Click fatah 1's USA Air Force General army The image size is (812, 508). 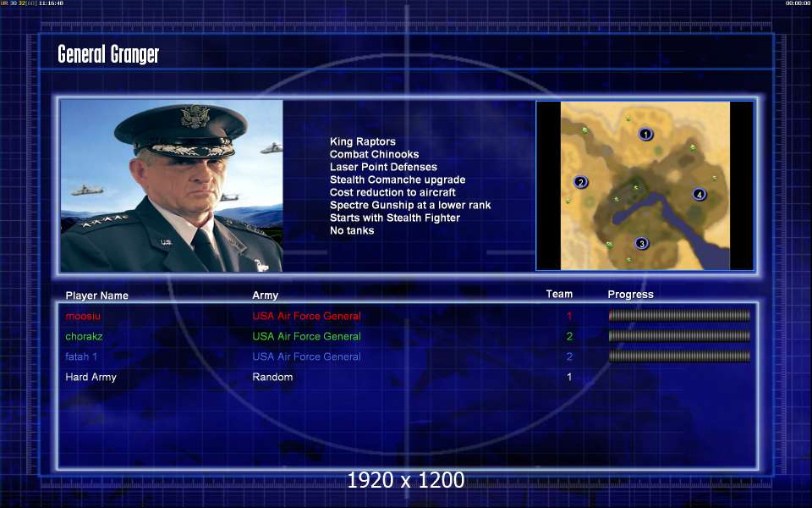[306, 356]
